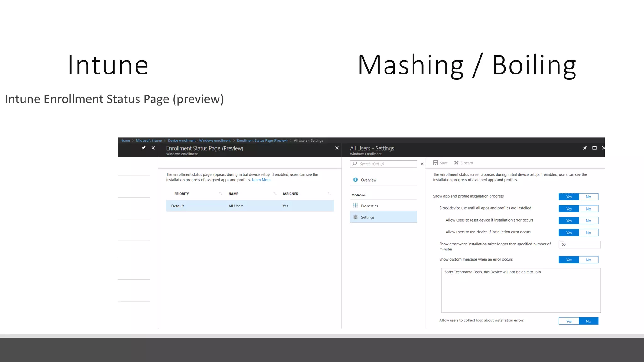Go to Home breadcrumb

pos(125,140)
